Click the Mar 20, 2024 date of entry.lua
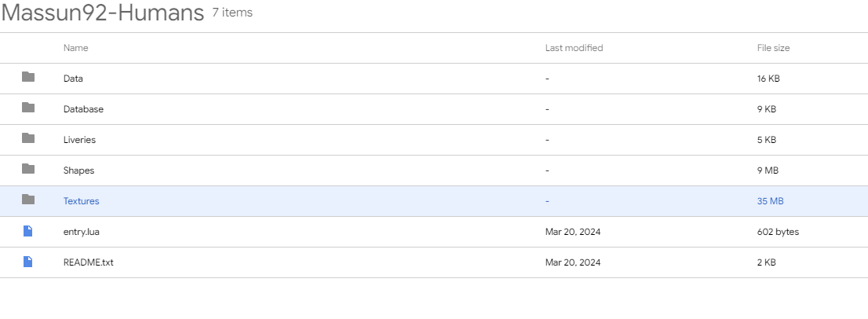Viewport: 868px width, 319px height. pyautogui.click(x=573, y=232)
